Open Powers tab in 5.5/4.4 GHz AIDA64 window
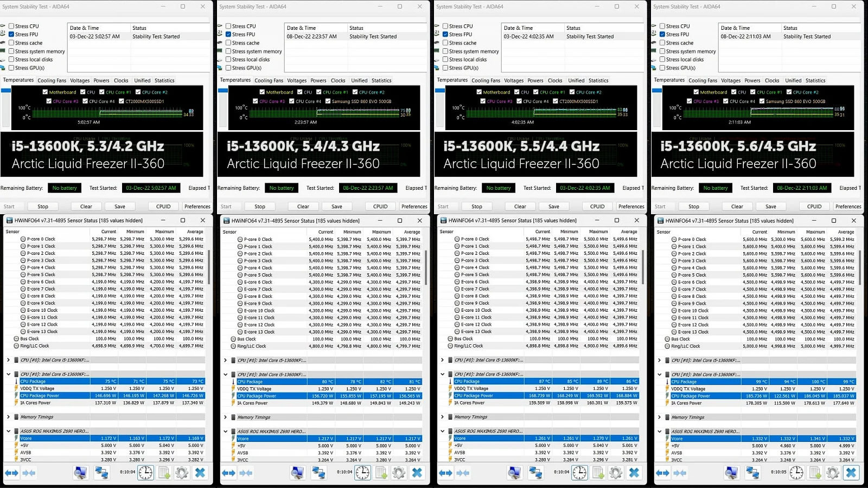This screenshot has height=488, width=868. [535, 80]
